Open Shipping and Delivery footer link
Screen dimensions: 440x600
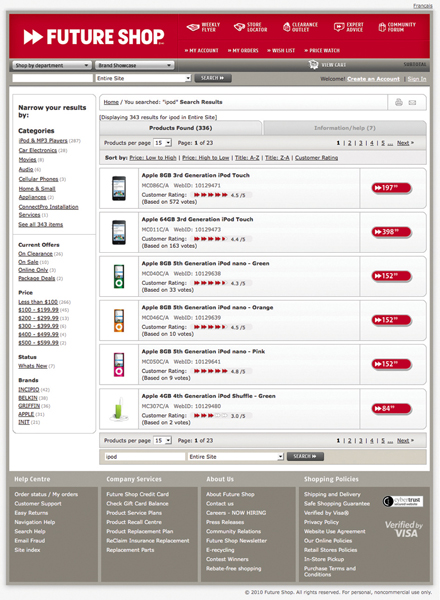point(332,494)
